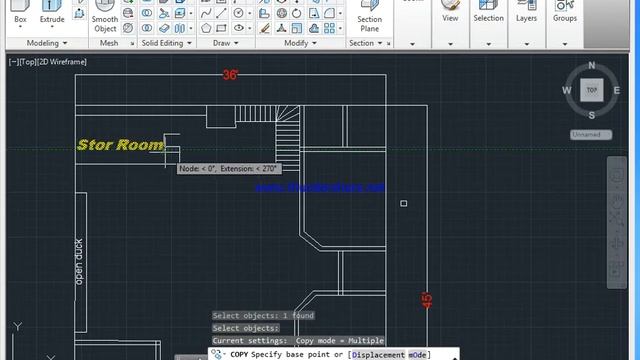Click the Mesh crease icon under it
The width and height of the screenshot is (640, 360).
click(128, 28)
